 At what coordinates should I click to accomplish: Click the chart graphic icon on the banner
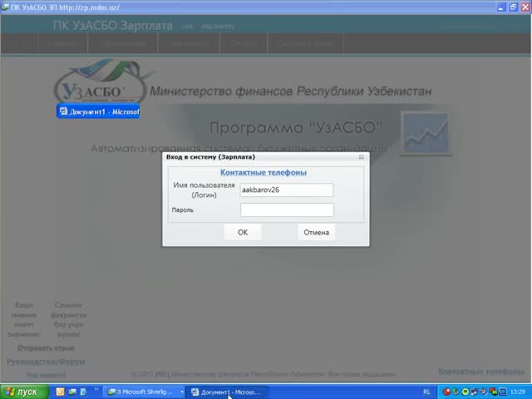coord(426,133)
